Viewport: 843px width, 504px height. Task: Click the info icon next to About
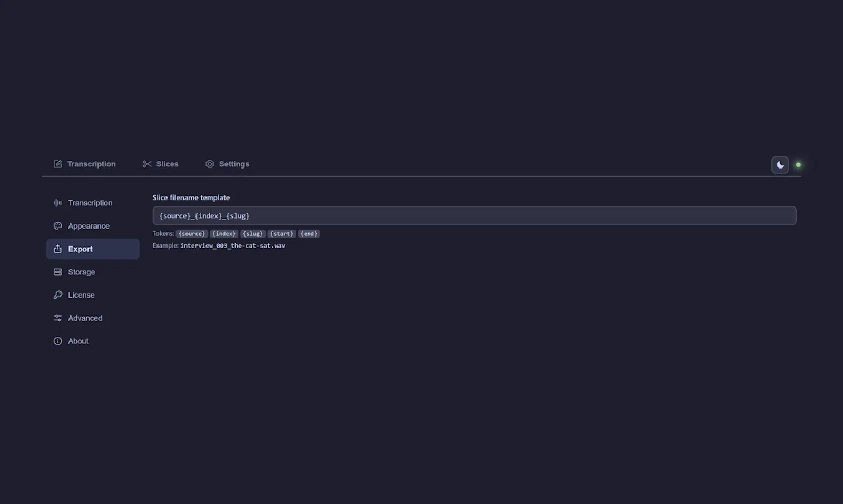click(58, 341)
